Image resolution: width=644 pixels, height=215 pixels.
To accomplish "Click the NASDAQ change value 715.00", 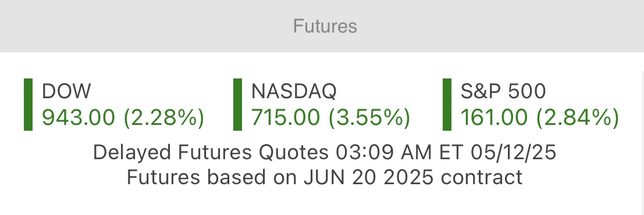I will 286,117.
